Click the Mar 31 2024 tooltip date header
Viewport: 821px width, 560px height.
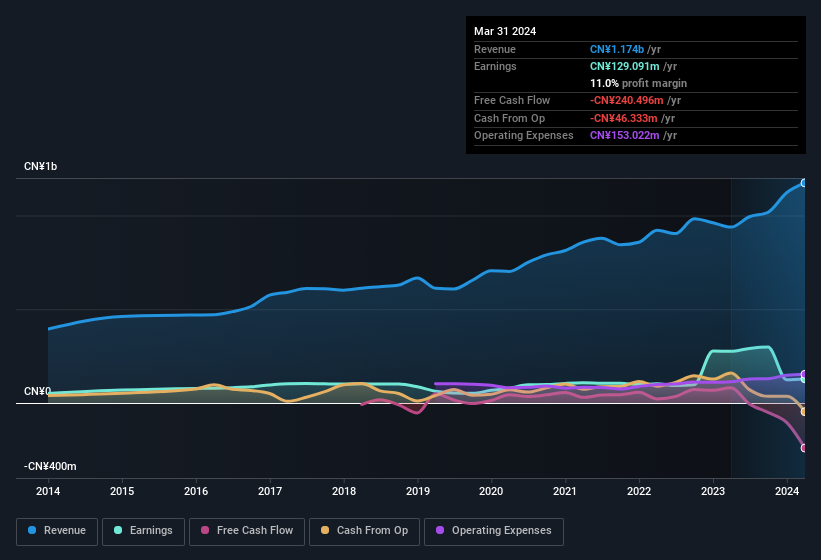point(505,31)
